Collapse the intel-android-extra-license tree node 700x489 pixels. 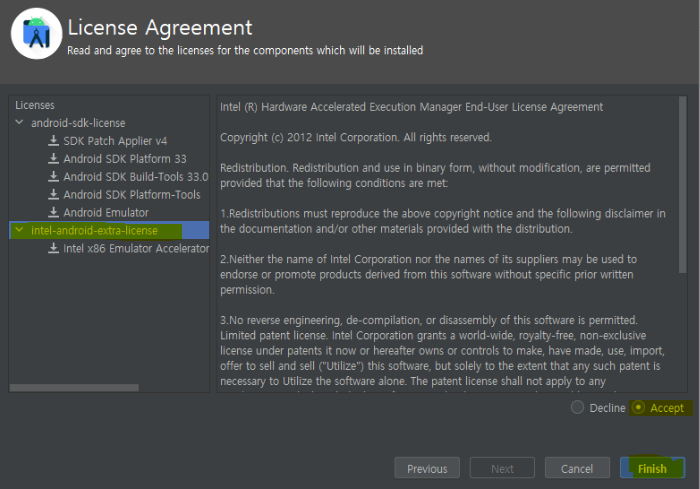point(19,230)
